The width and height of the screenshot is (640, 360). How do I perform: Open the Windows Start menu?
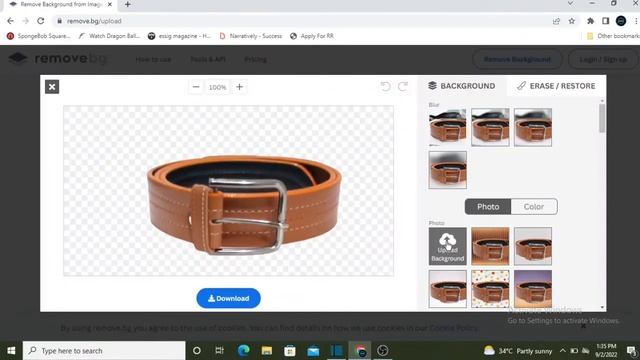(x=11, y=351)
